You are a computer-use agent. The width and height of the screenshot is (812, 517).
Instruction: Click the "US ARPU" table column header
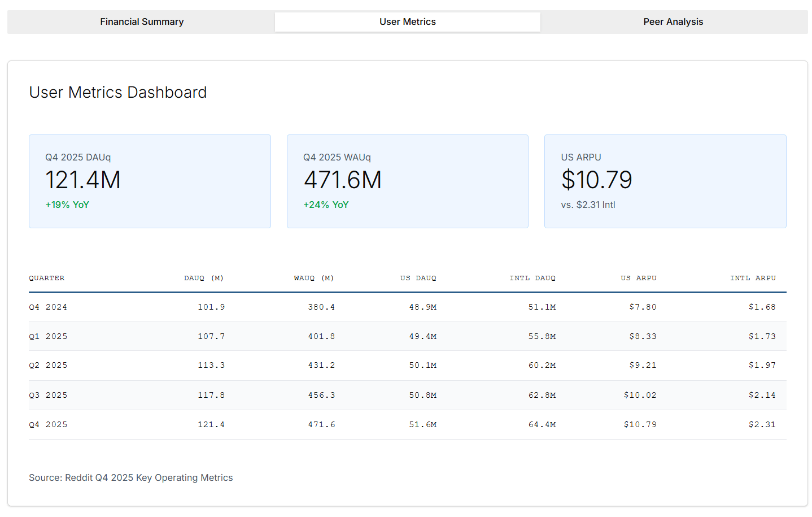click(639, 278)
